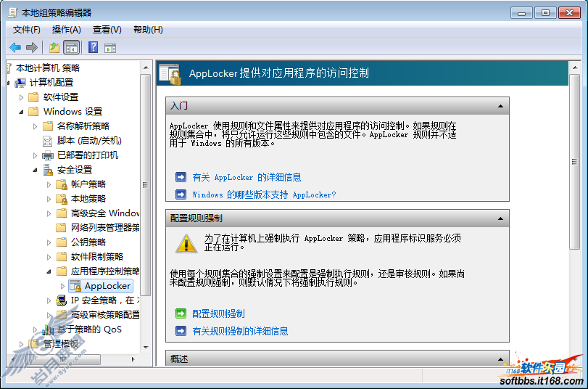Image resolution: width=588 pixels, height=389 pixels.
Task: Open the 操作(A) menu
Action: pyautogui.click(x=67, y=30)
